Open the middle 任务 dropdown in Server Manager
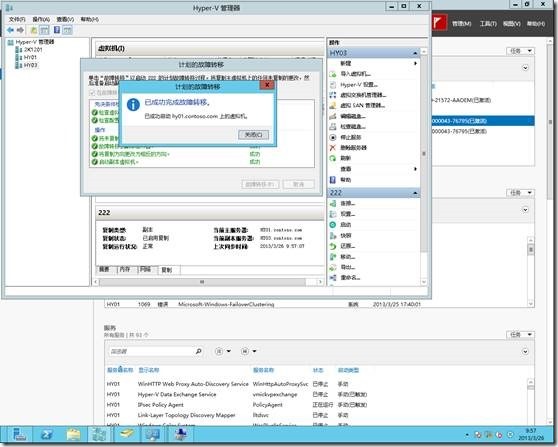Screen dimensions: 558x447 520,193
